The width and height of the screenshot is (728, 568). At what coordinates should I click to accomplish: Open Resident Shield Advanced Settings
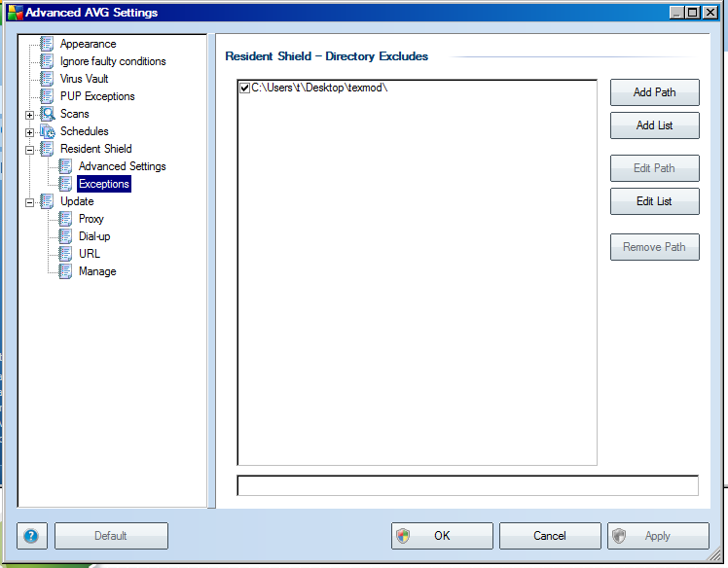122,166
